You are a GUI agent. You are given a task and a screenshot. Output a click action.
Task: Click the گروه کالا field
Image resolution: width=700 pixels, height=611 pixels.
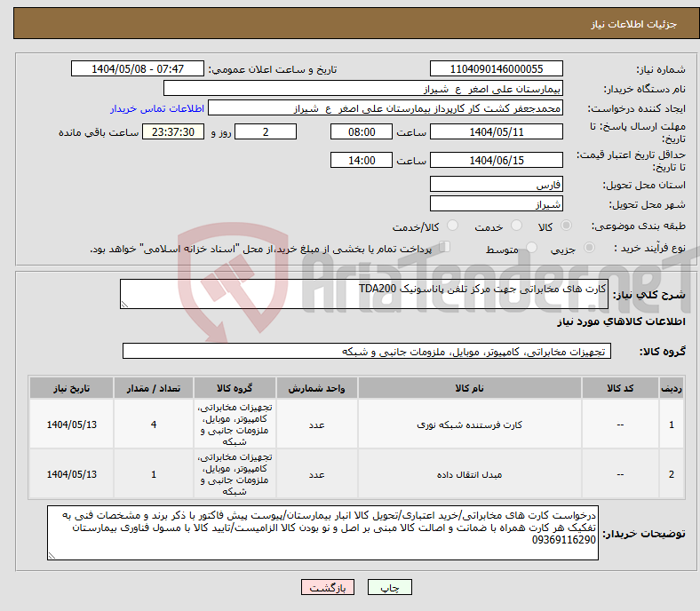[367, 352]
